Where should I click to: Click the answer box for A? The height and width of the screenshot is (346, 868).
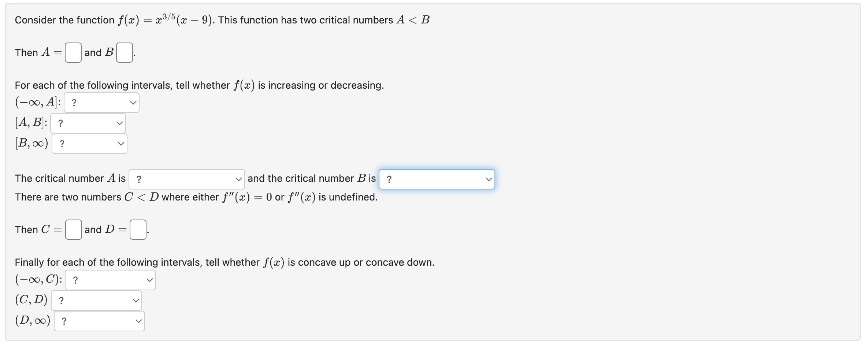(73, 52)
